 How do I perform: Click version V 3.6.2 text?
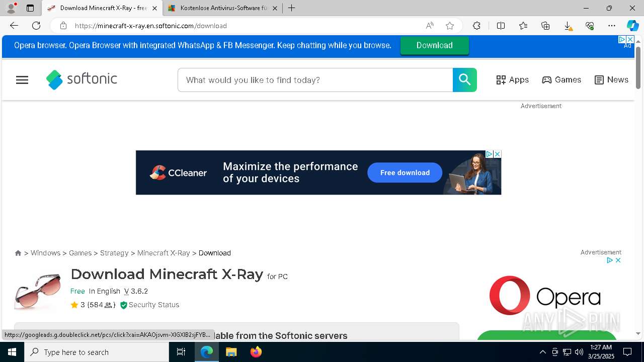pyautogui.click(x=136, y=291)
